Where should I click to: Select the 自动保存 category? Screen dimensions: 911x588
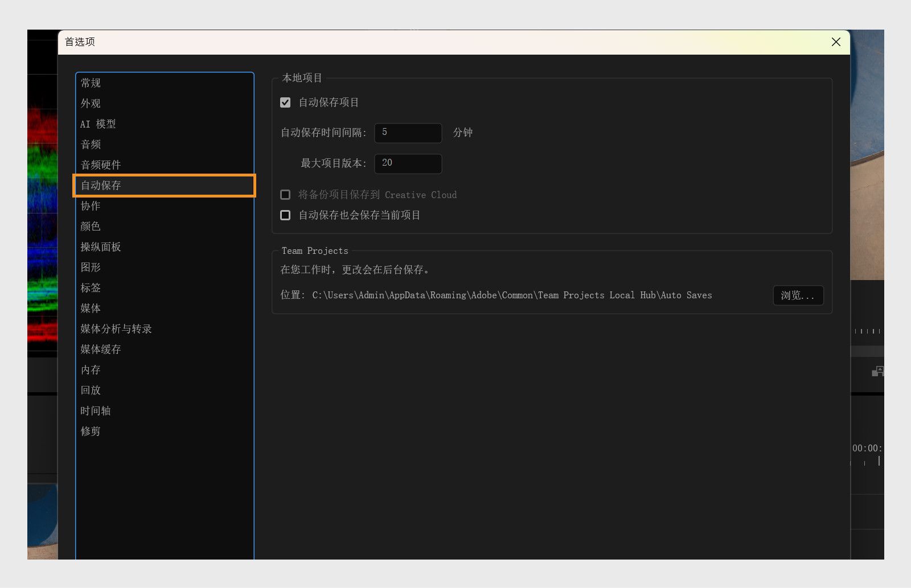[165, 186]
